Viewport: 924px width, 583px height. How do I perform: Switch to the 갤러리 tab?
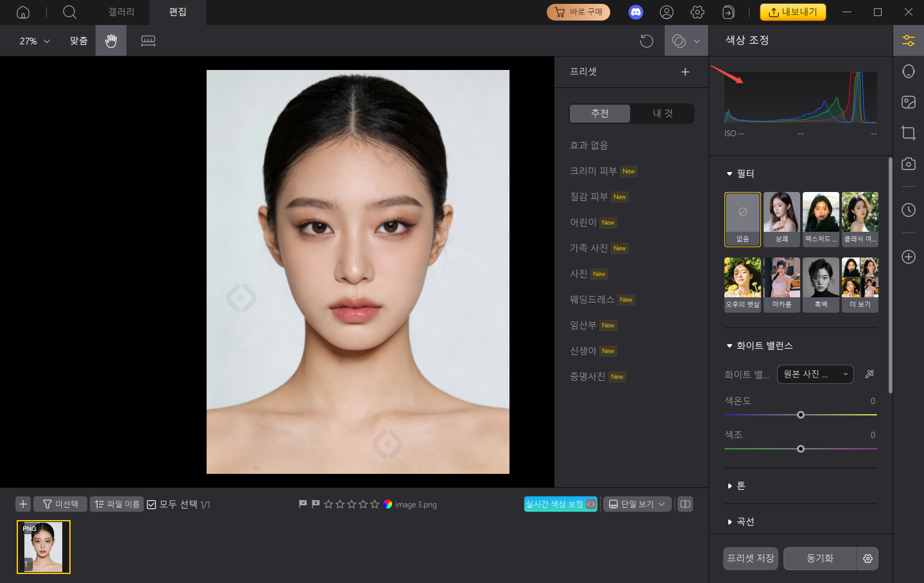[x=121, y=12]
